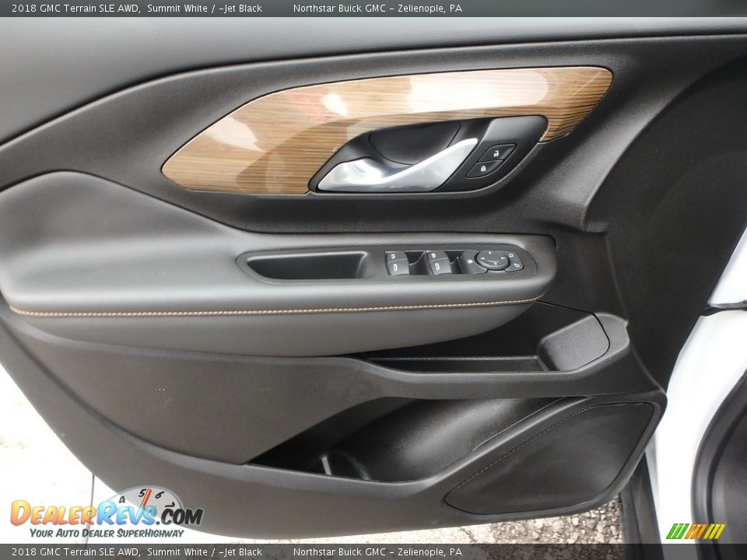Click the mirror selector button right of knob
This screenshot has width=747, height=560.
(x=514, y=261)
